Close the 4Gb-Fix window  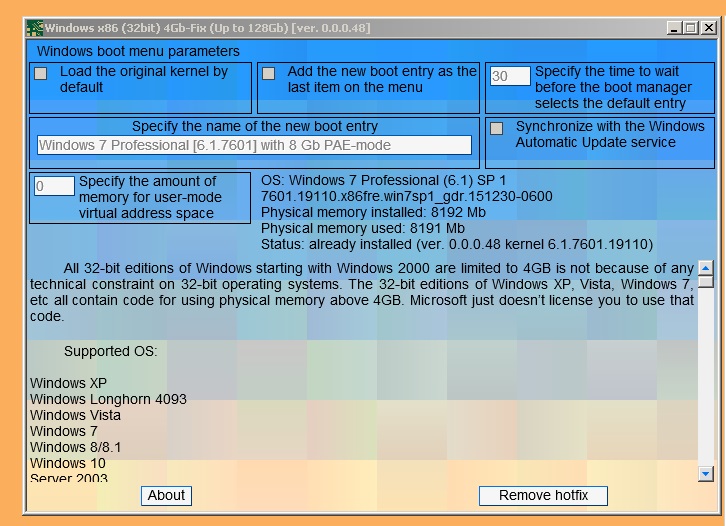(708, 28)
